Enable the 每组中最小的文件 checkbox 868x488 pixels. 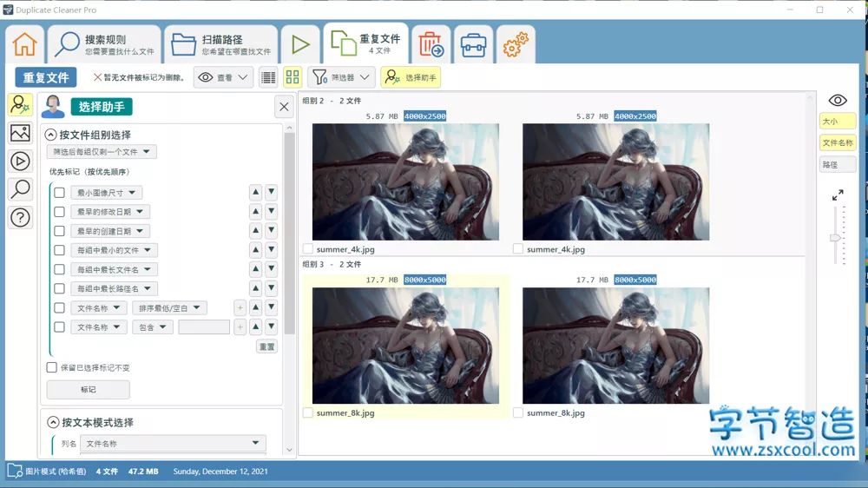point(59,250)
